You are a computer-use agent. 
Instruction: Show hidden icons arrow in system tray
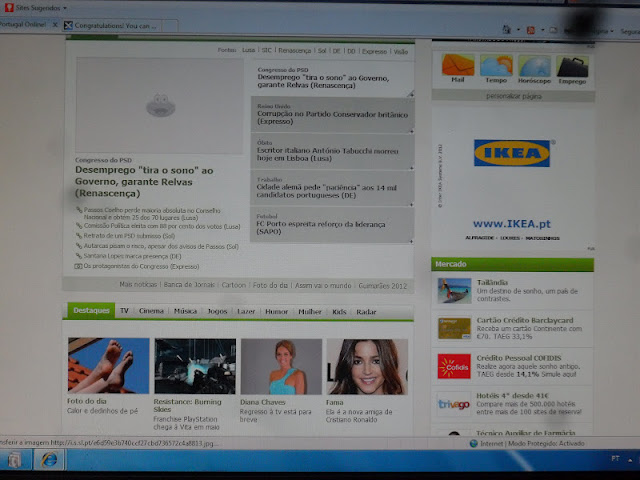(630, 460)
